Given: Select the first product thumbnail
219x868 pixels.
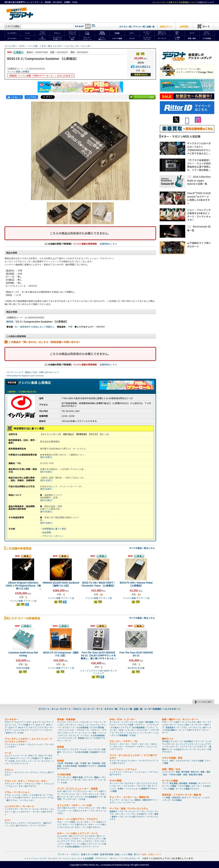Looking at the screenshot, I should tap(58, 213).
